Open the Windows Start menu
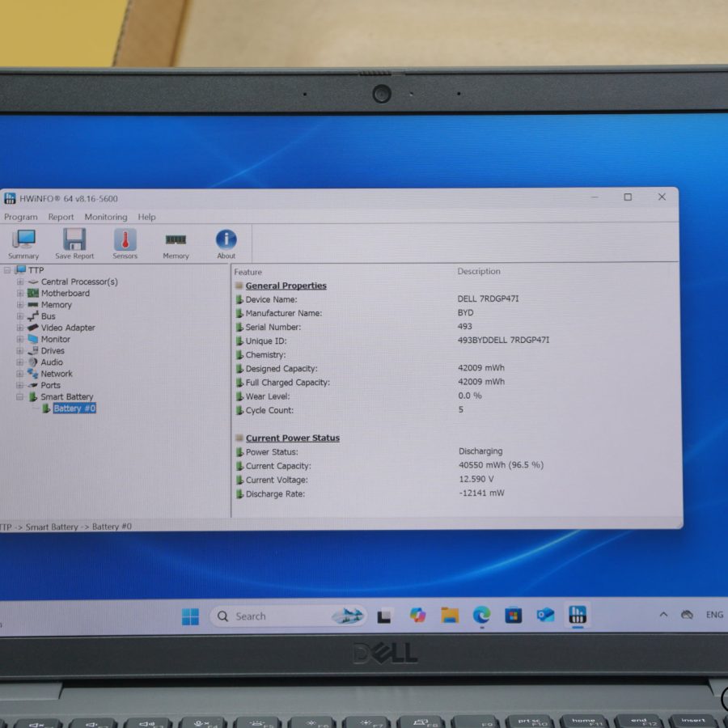 [190, 616]
